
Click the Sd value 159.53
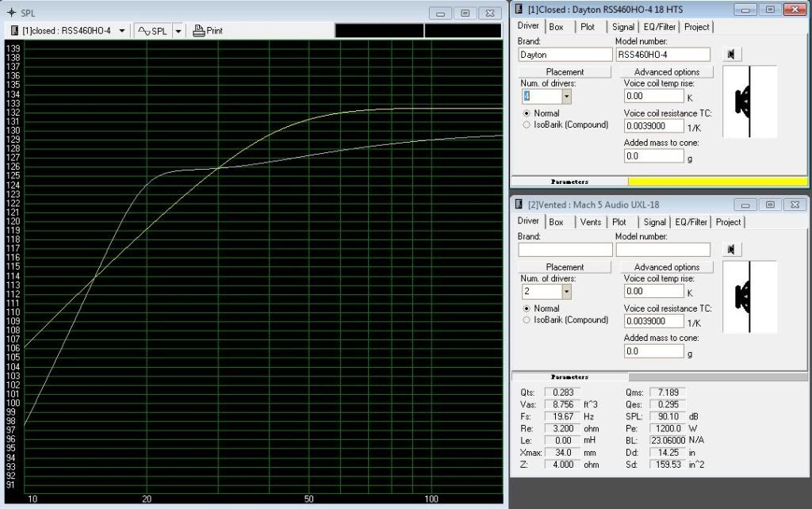point(668,465)
